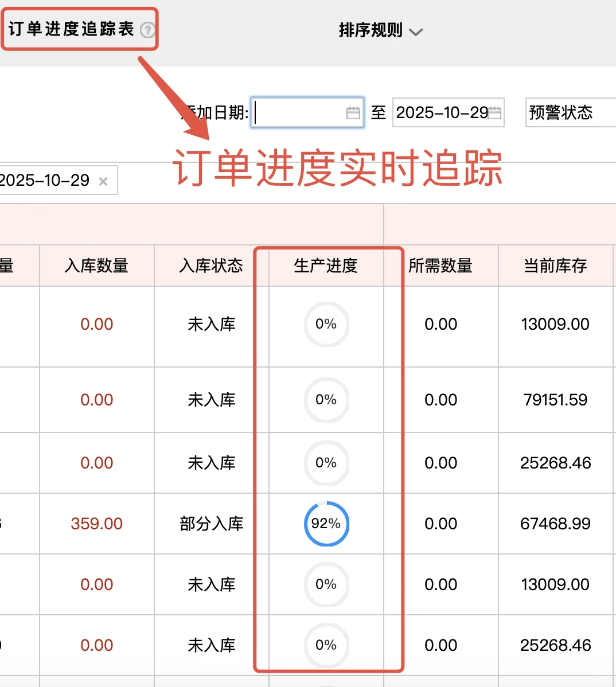This screenshot has height=687, width=616.
Task: Click the 生产进度 column header
Action: (326, 265)
